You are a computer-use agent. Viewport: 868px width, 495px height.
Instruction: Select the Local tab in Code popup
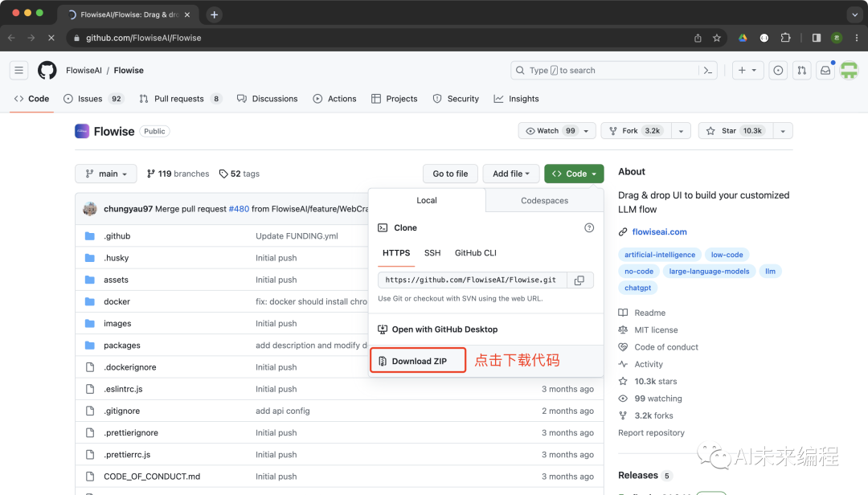tap(427, 200)
